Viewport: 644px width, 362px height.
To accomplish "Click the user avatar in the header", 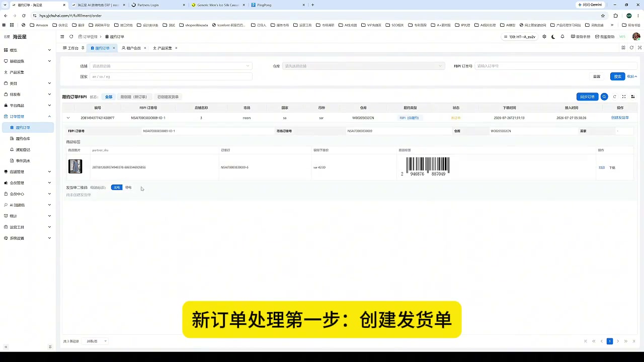I will coord(636,37).
